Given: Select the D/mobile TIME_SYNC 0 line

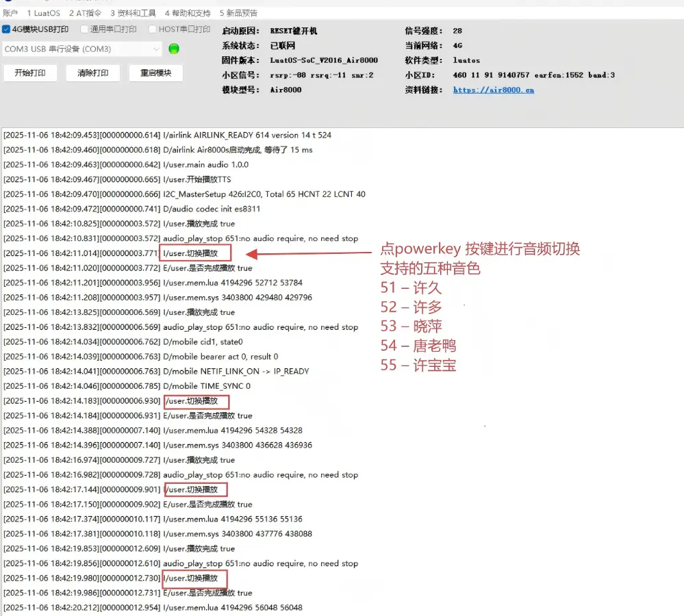Looking at the screenshot, I should tap(127, 386).
